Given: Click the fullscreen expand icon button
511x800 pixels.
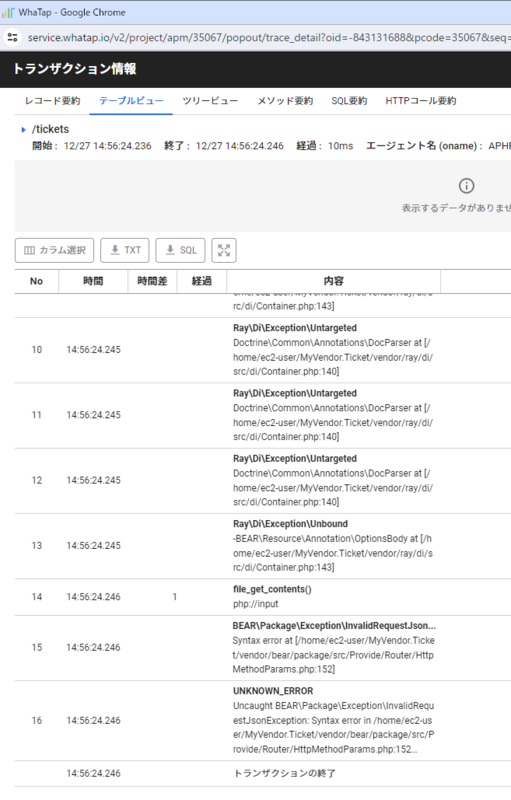Looking at the screenshot, I should [x=224, y=251].
